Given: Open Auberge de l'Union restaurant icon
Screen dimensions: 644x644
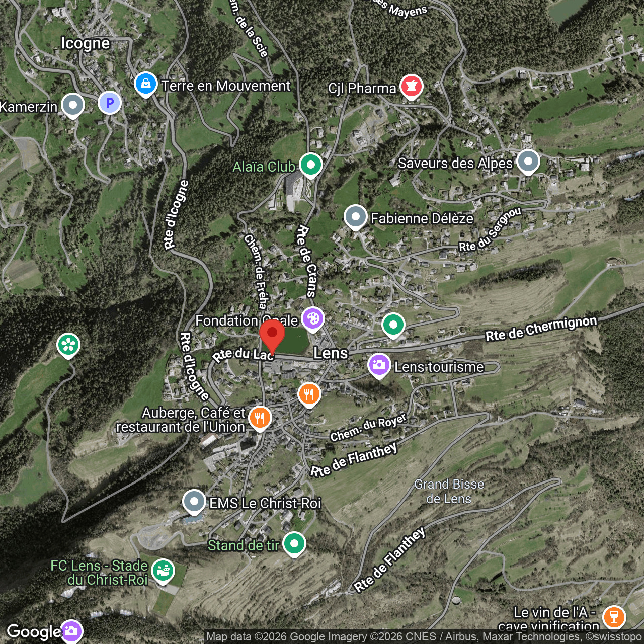Looking at the screenshot, I should pos(260,418).
